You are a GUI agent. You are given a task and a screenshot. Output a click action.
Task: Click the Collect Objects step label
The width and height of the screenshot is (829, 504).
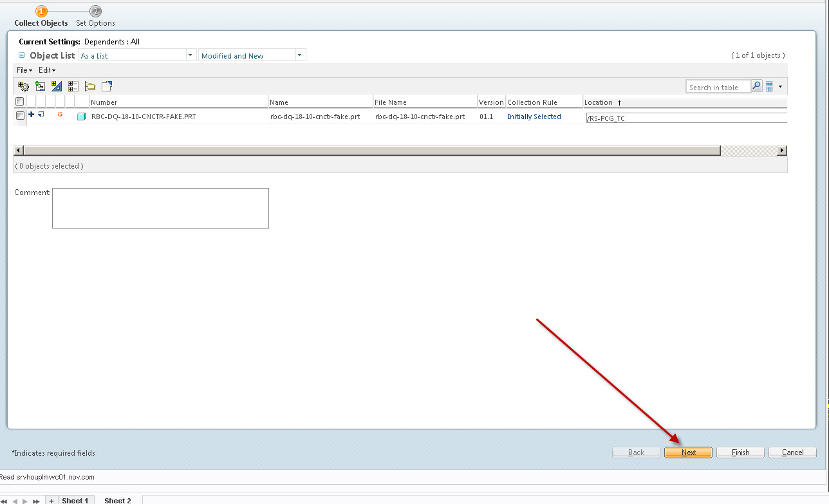41,23
